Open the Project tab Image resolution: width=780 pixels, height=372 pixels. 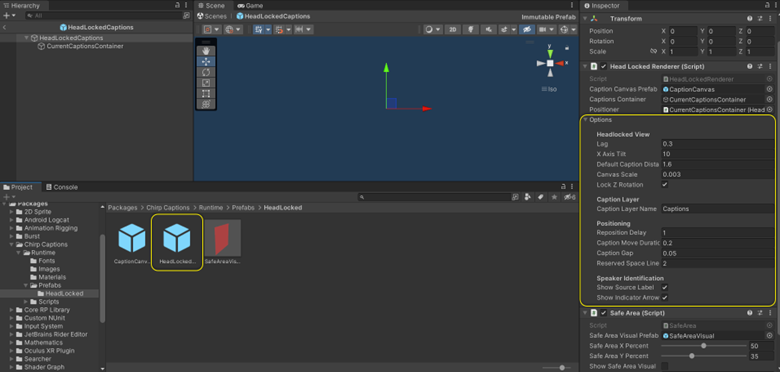pyautogui.click(x=18, y=187)
